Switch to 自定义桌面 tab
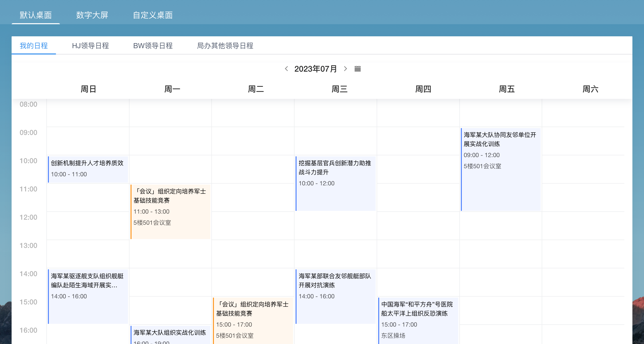Screen dimensions: 644x344 tap(153, 15)
